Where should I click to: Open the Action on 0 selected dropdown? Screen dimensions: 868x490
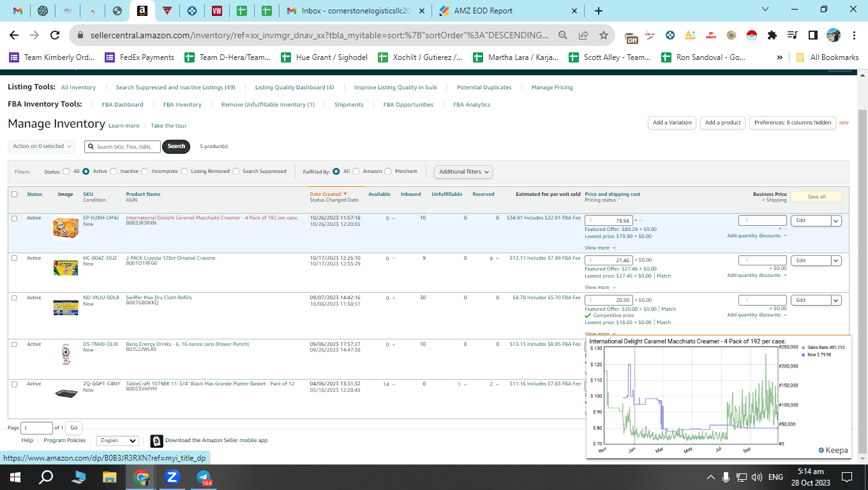(x=41, y=146)
